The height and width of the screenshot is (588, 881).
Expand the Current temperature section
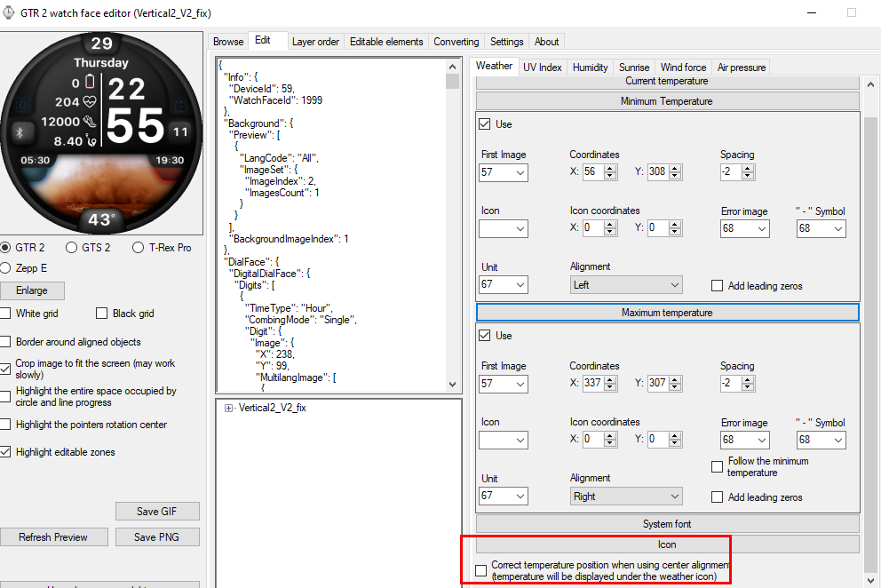667,82
